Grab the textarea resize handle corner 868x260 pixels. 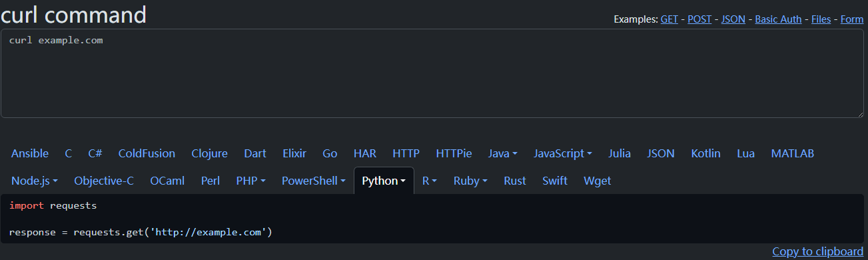tap(860, 113)
